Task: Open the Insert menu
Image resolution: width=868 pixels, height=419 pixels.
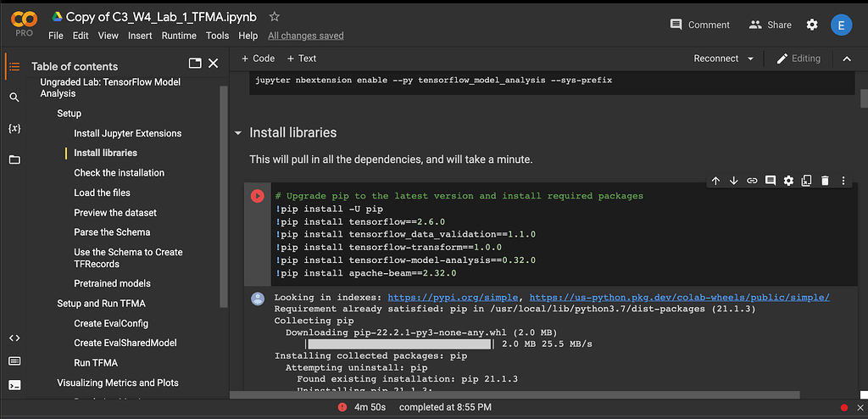Action: pos(140,36)
